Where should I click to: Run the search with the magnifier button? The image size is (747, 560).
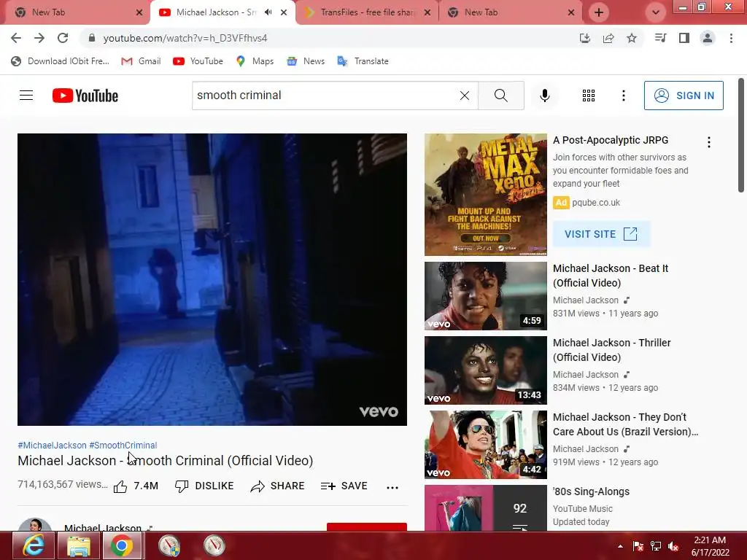coord(500,96)
